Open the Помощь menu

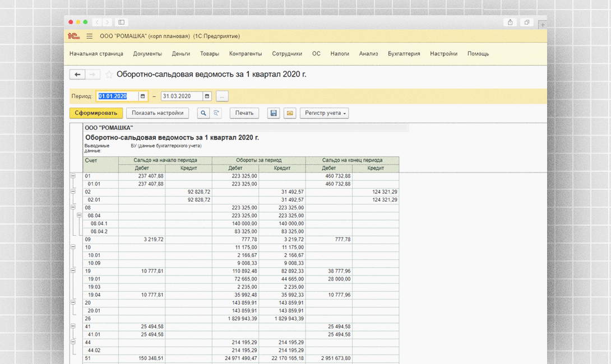(478, 54)
